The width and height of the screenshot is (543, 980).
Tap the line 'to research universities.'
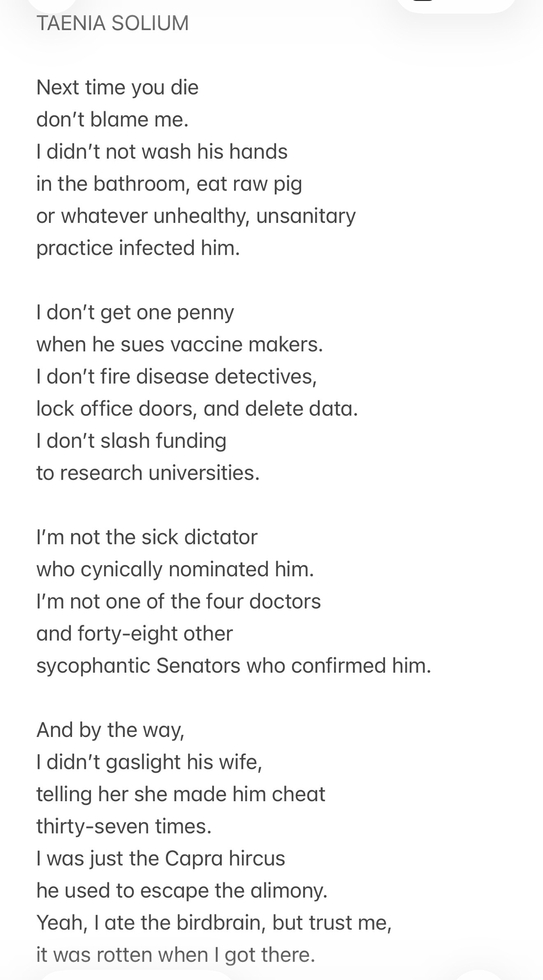click(148, 473)
